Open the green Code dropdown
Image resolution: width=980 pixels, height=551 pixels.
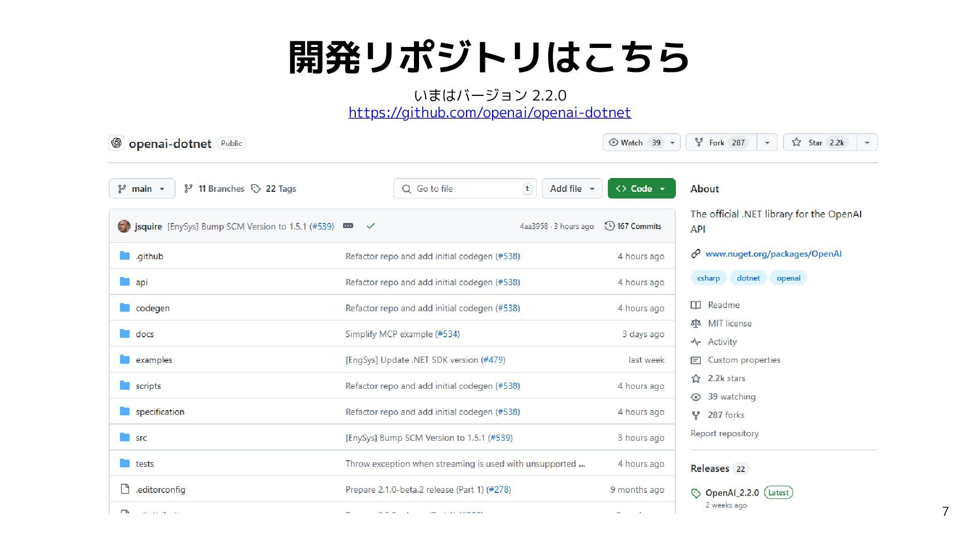coord(642,189)
